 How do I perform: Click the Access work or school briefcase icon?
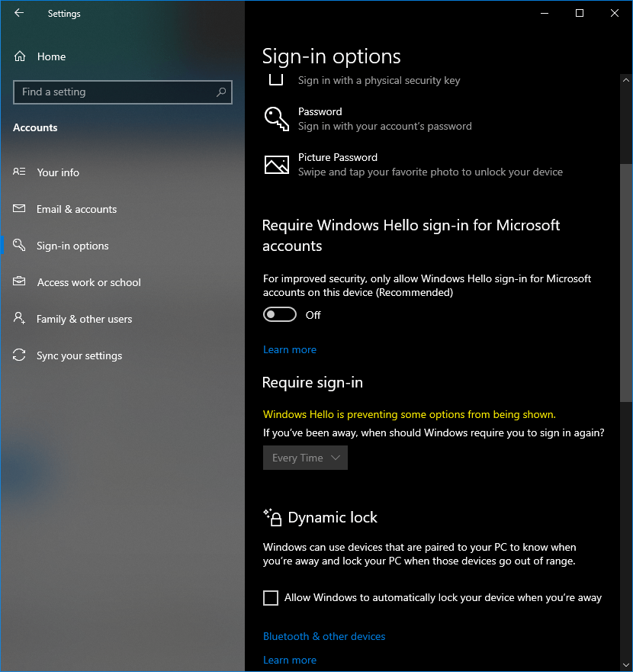19,281
